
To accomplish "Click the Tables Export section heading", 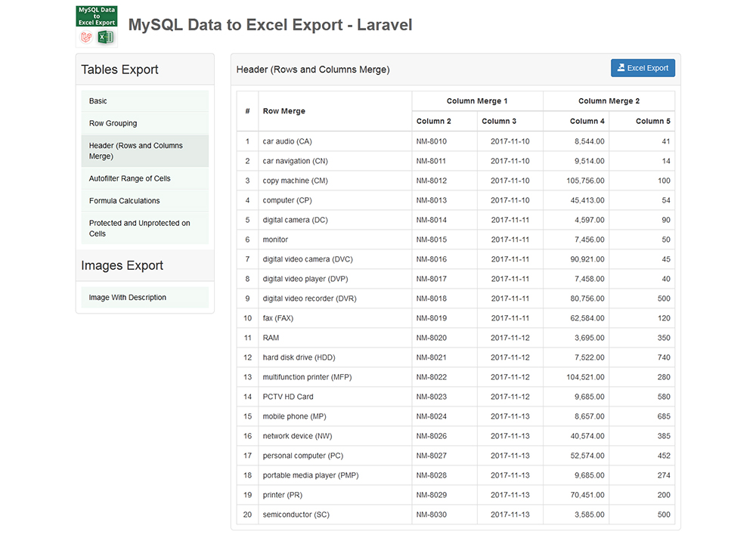I will (x=120, y=69).
